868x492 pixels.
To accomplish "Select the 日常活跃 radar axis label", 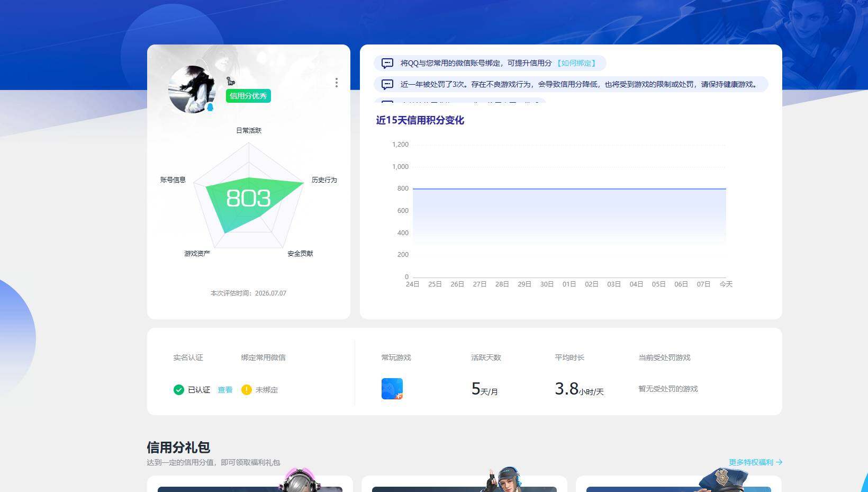I will 249,130.
